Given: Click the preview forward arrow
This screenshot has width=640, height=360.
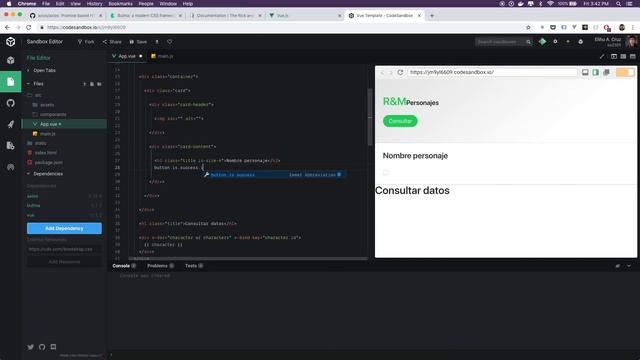Looking at the screenshot, I should coord(391,72).
